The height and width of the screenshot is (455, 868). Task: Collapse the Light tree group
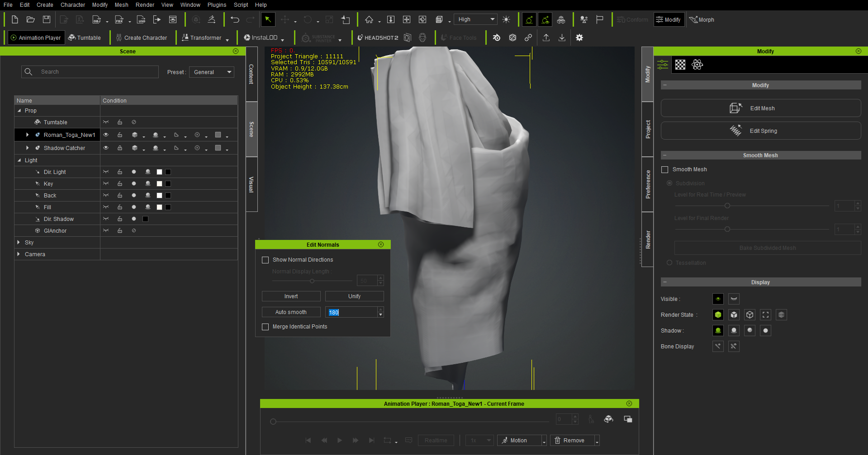[19, 160]
